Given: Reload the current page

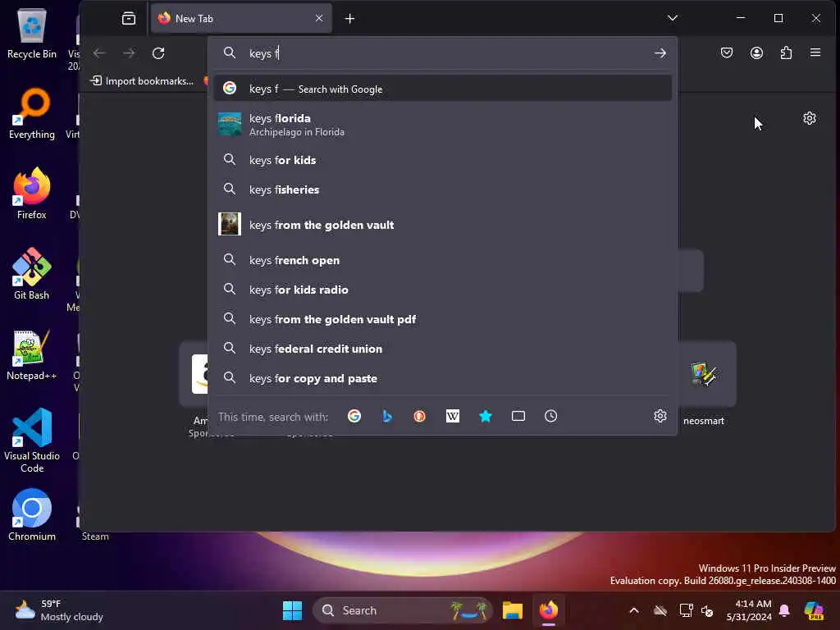Looking at the screenshot, I should (158, 53).
